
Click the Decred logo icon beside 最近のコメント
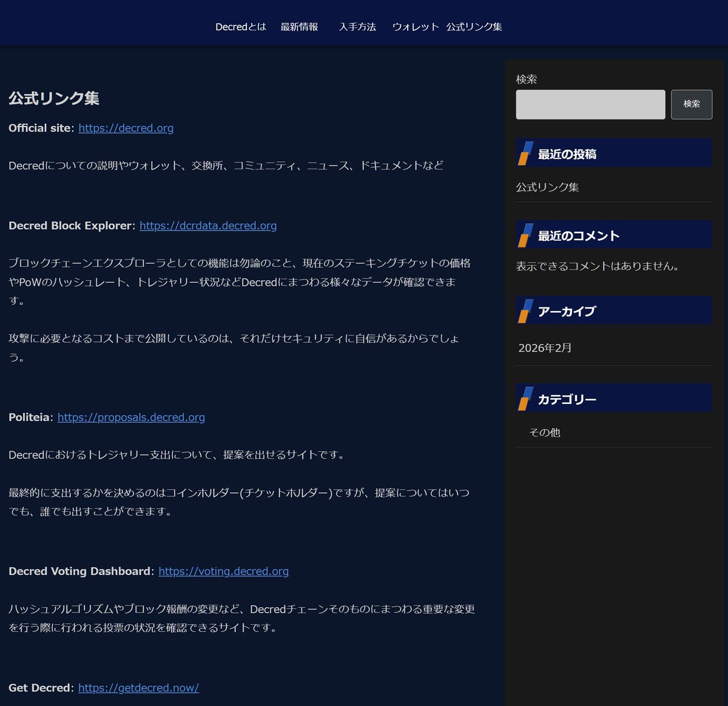tap(527, 235)
